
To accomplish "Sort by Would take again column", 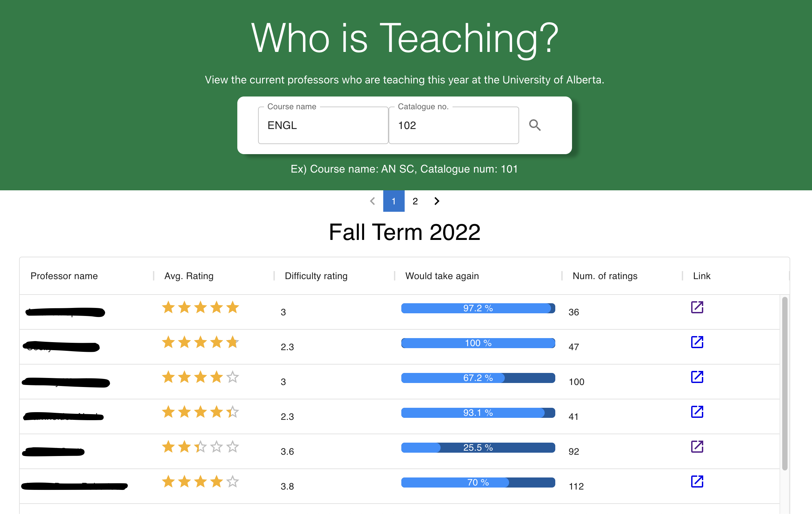I will coord(442,276).
